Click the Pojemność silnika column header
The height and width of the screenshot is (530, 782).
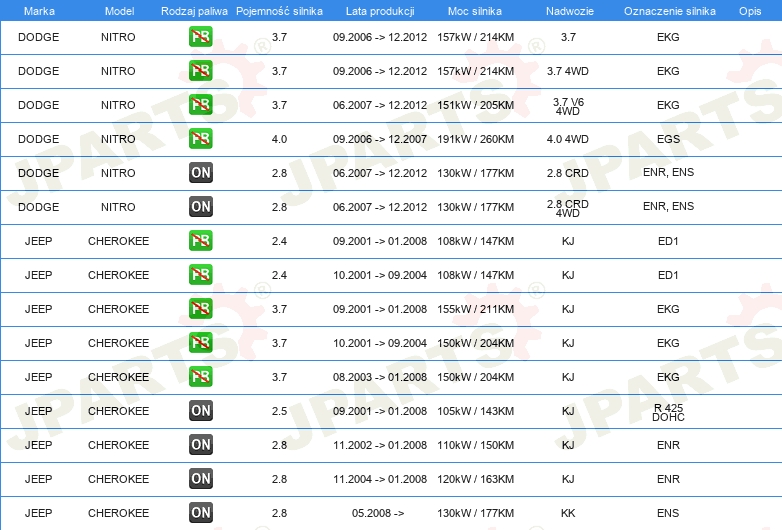tap(279, 11)
